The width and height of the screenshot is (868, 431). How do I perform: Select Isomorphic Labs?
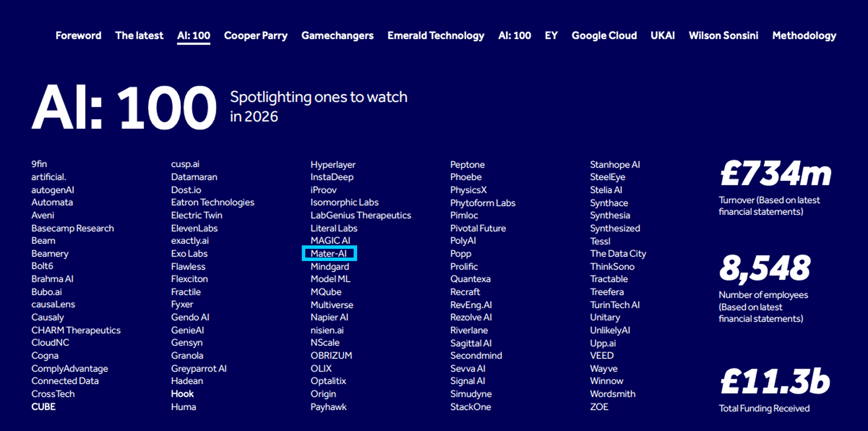tap(344, 202)
